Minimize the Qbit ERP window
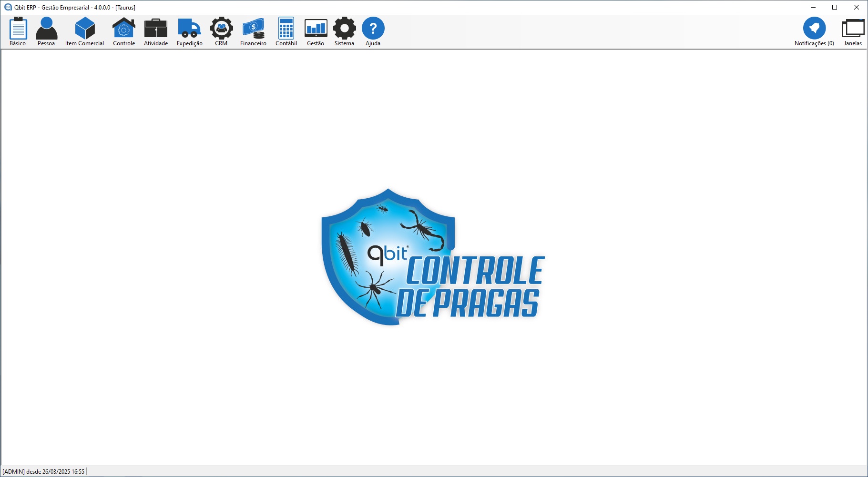Viewport: 868px width, 477px height. (x=813, y=7)
